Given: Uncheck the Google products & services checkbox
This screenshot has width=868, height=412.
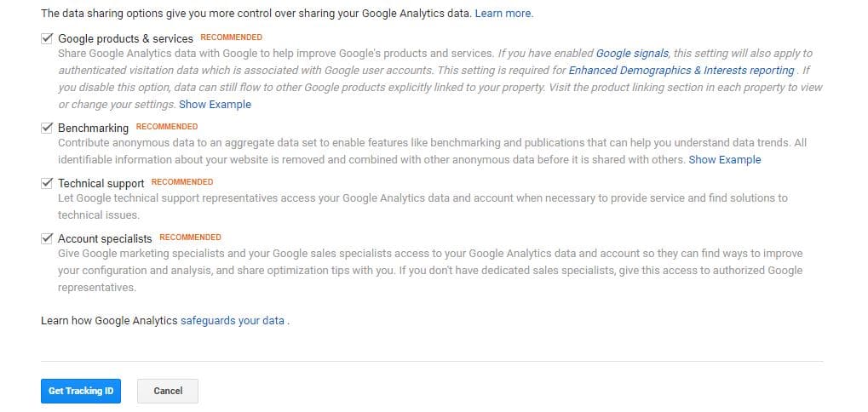Looking at the screenshot, I should coord(47,39).
